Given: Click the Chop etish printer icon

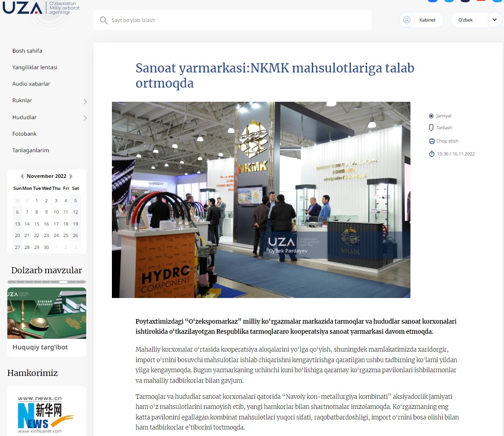Looking at the screenshot, I should click(432, 141).
